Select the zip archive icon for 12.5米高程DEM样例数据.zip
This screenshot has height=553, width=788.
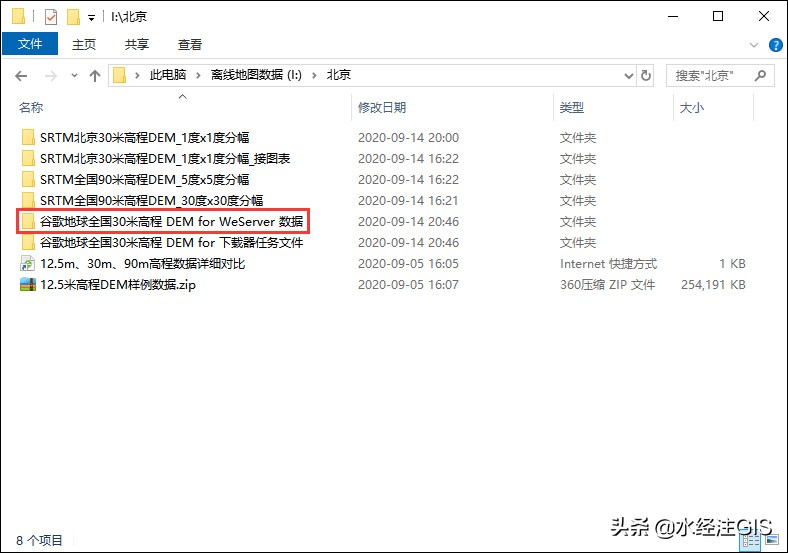28,285
